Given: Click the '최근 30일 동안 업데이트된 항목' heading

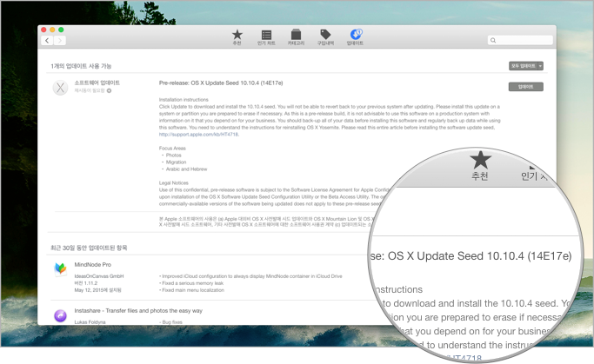Looking at the screenshot, I should tap(89, 248).
